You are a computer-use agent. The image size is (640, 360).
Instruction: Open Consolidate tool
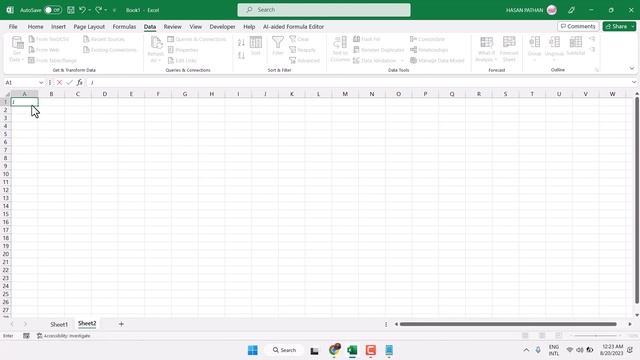(427, 39)
